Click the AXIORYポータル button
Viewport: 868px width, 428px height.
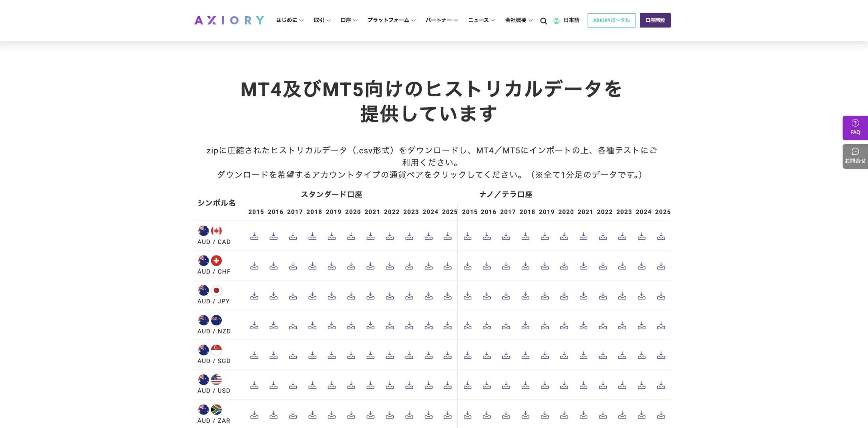point(611,20)
